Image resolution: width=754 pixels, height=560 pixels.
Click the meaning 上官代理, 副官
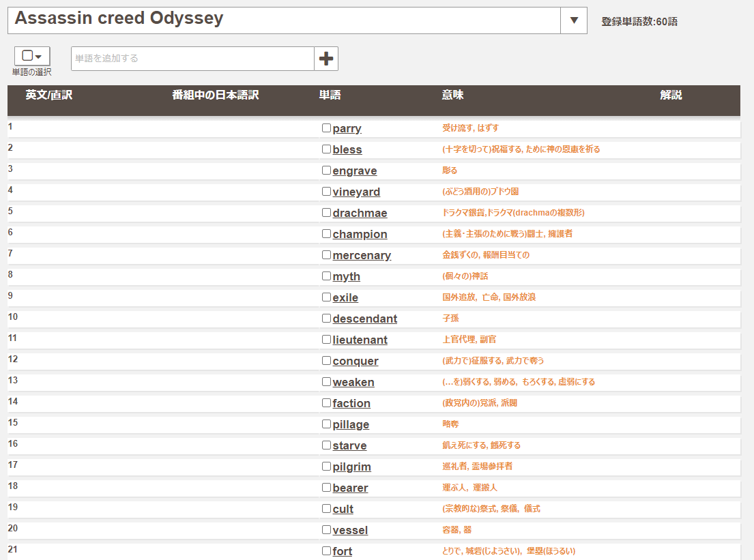[469, 340]
